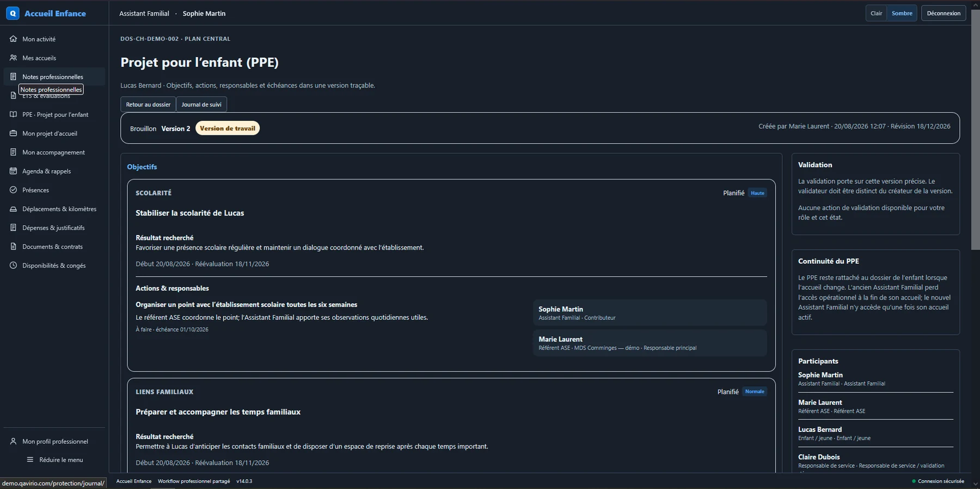Screen dimensions: 980x489
Task: Click the Agenda & rappels calendar icon
Action: 13,171
